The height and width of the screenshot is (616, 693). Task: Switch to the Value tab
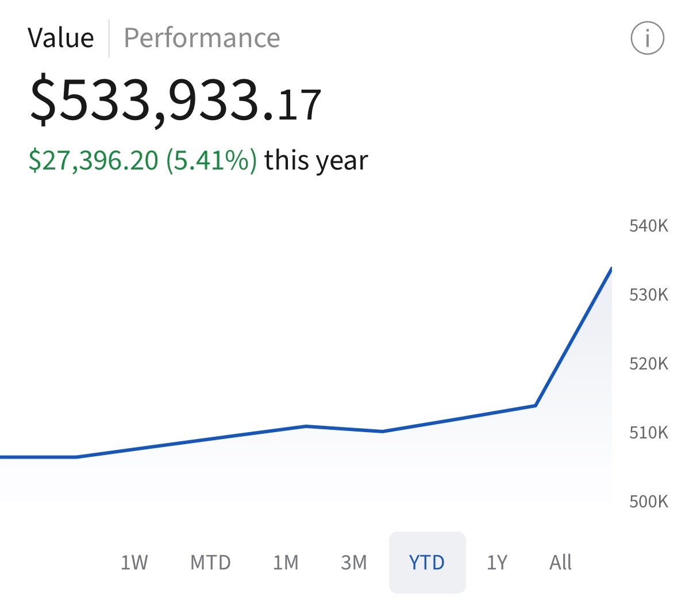60,38
